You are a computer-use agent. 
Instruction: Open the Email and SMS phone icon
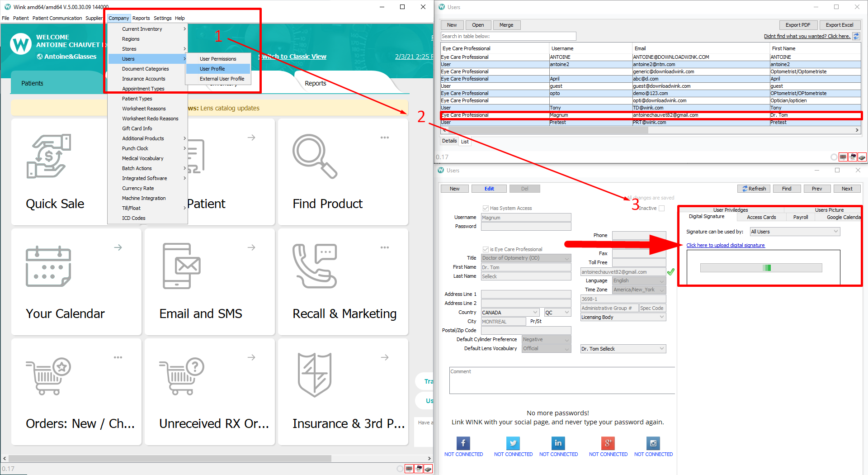(182, 266)
